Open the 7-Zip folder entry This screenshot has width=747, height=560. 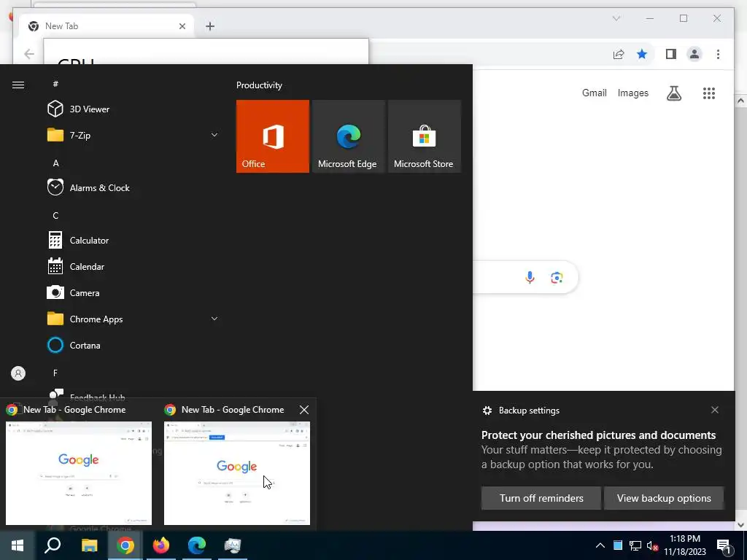click(x=133, y=135)
